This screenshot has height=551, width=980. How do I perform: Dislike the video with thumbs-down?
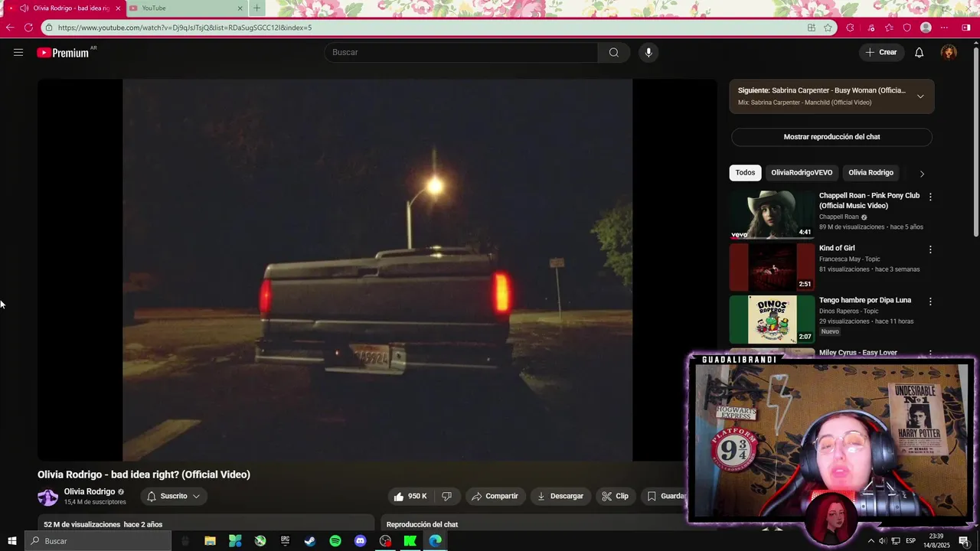coord(446,496)
